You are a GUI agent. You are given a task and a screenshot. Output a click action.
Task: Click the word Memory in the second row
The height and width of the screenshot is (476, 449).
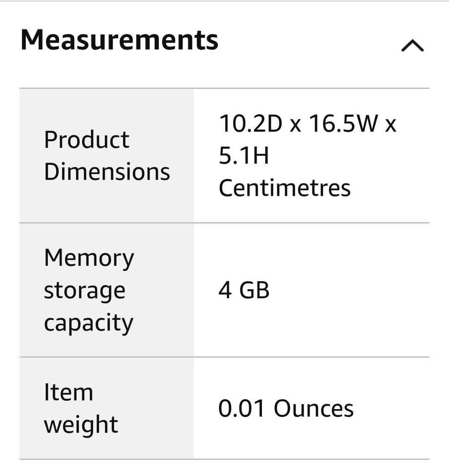[89, 258]
